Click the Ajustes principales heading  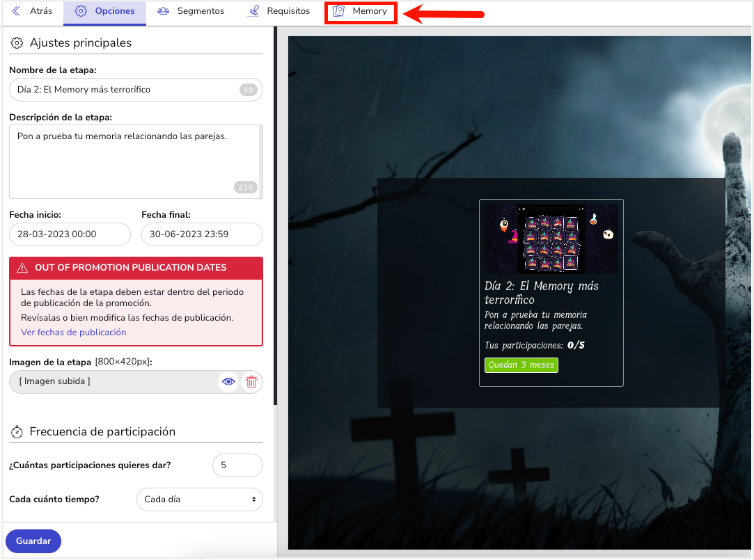point(80,42)
